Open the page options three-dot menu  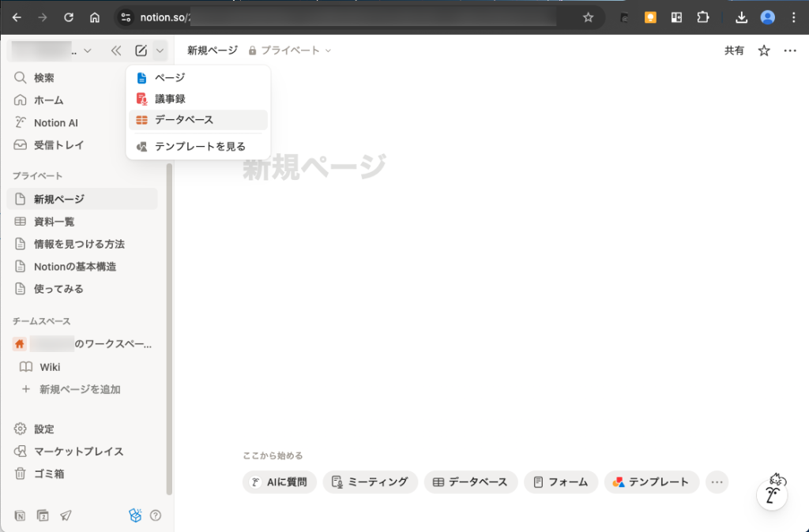pos(790,51)
